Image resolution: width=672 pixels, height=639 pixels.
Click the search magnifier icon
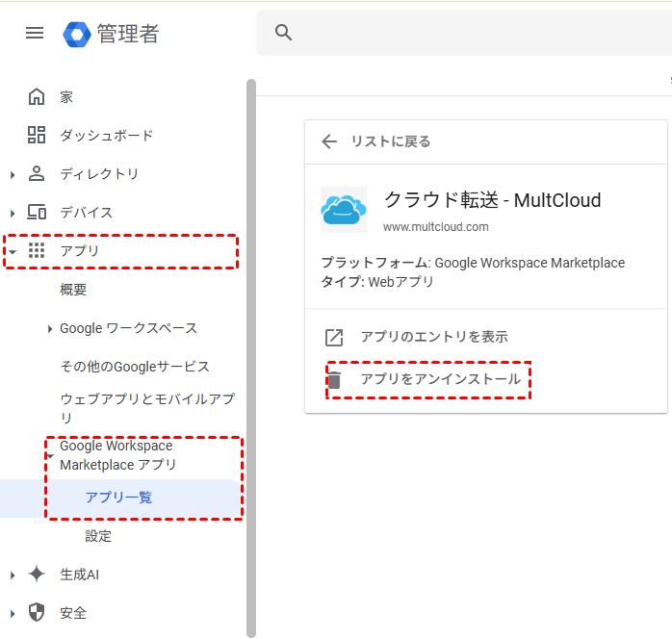click(283, 32)
